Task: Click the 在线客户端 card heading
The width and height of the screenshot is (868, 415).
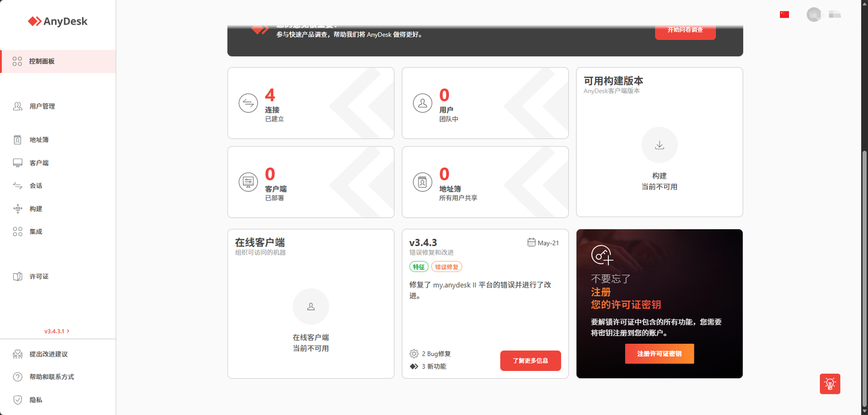Action: [260, 242]
